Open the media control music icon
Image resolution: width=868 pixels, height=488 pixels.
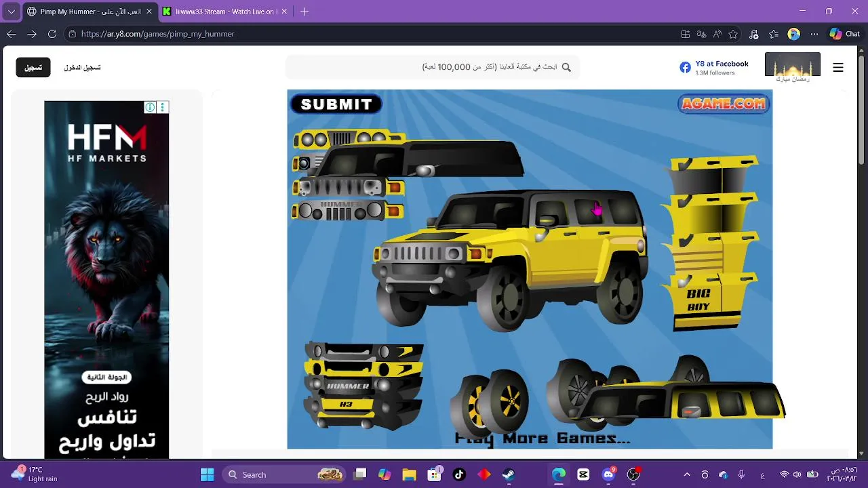pyautogui.click(x=754, y=34)
